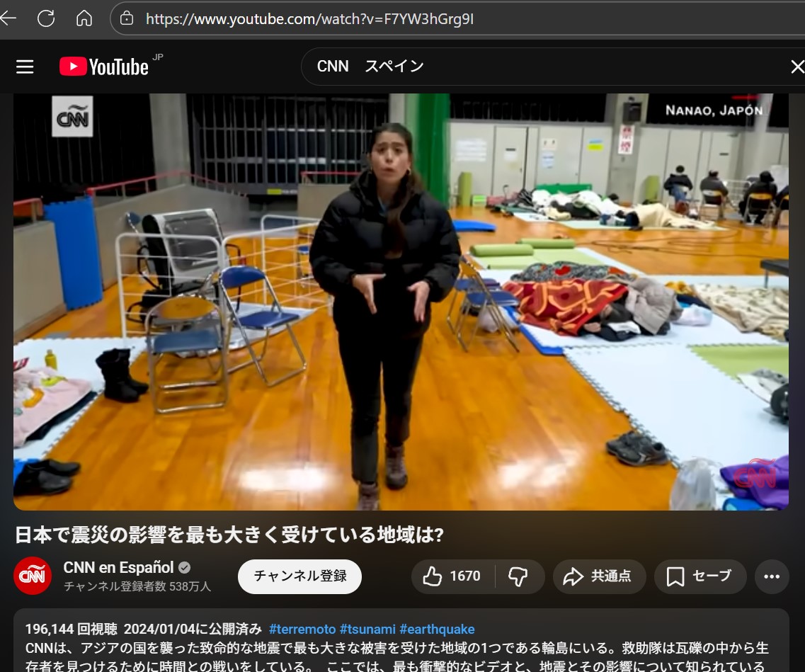Open CNN en Español channel avatar
This screenshot has height=672, width=805.
pyautogui.click(x=33, y=576)
